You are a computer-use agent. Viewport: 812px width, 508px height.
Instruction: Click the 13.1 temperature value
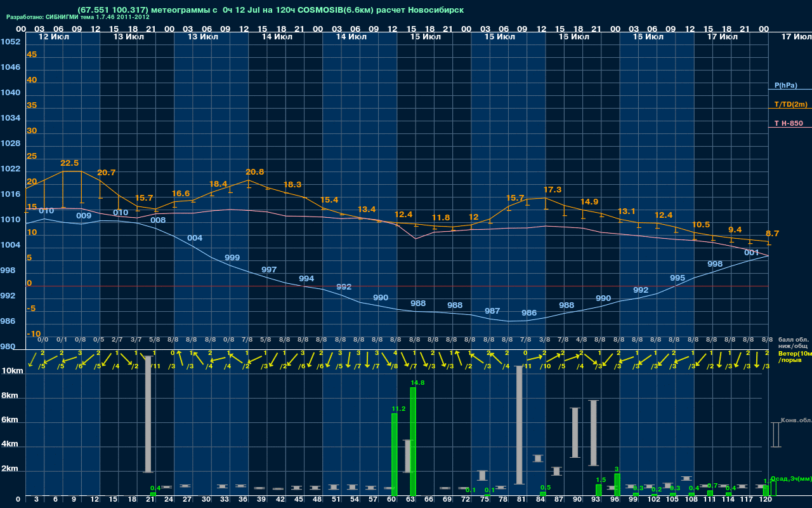coord(627,211)
